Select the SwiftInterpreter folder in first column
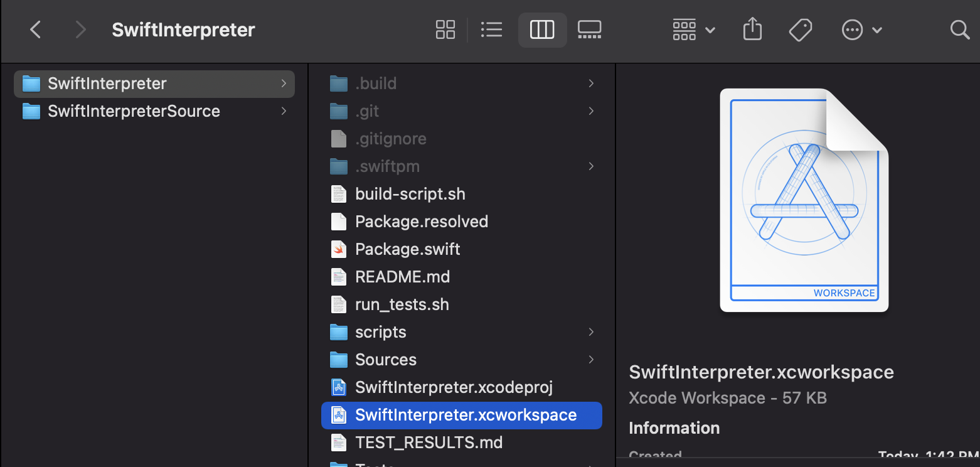This screenshot has width=980, height=467. pyautogui.click(x=154, y=83)
